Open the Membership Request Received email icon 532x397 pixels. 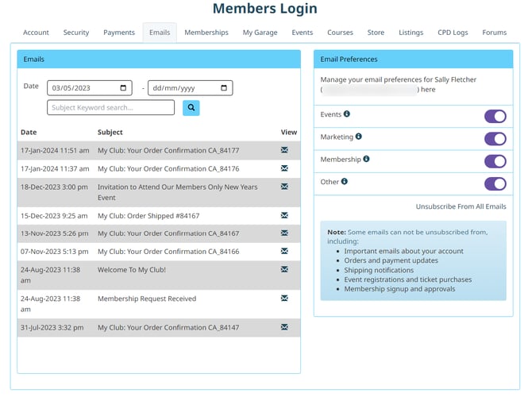(x=284, y=299)
